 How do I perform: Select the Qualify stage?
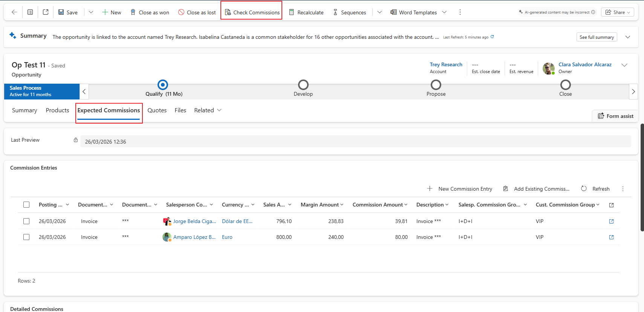163,85
